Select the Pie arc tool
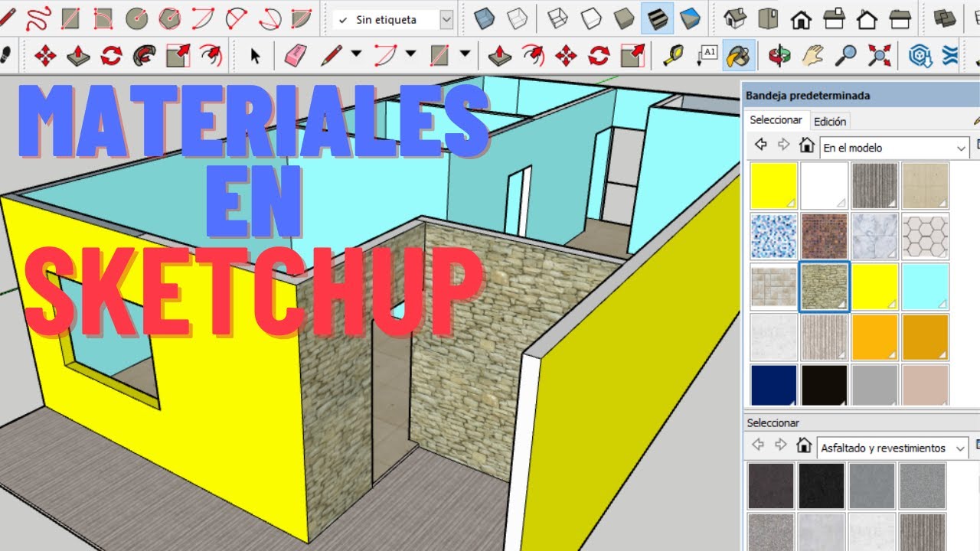 (x=302, y=18)
